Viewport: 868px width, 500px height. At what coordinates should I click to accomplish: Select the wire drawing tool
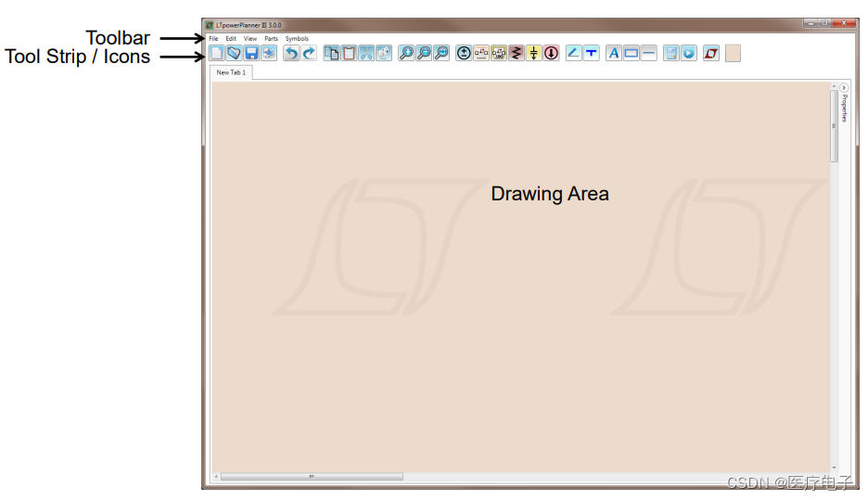pos(573,53)
